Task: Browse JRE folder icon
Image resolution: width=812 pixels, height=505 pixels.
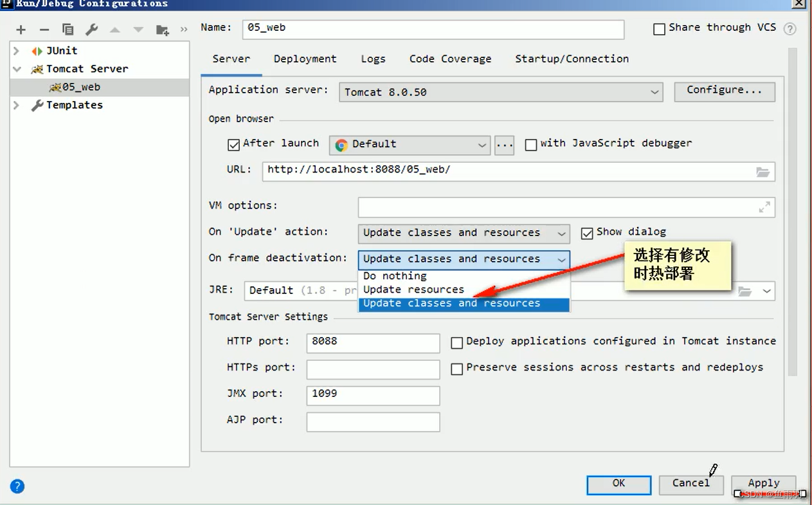Action: click(744, 291)
